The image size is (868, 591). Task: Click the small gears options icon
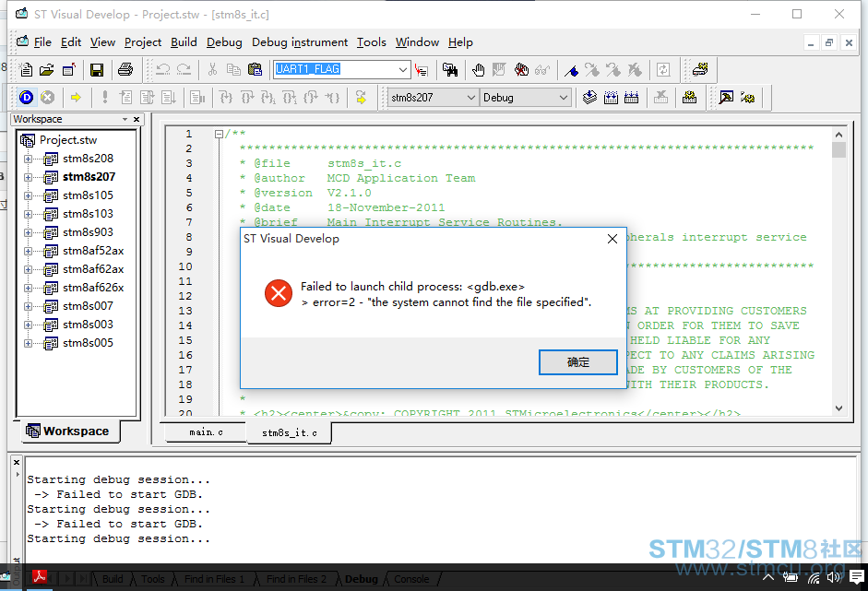(747, 98)
